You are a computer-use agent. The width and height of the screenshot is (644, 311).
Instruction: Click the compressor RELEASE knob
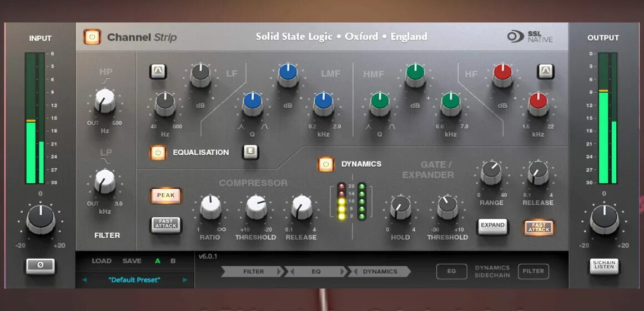(x=302, y=207)
